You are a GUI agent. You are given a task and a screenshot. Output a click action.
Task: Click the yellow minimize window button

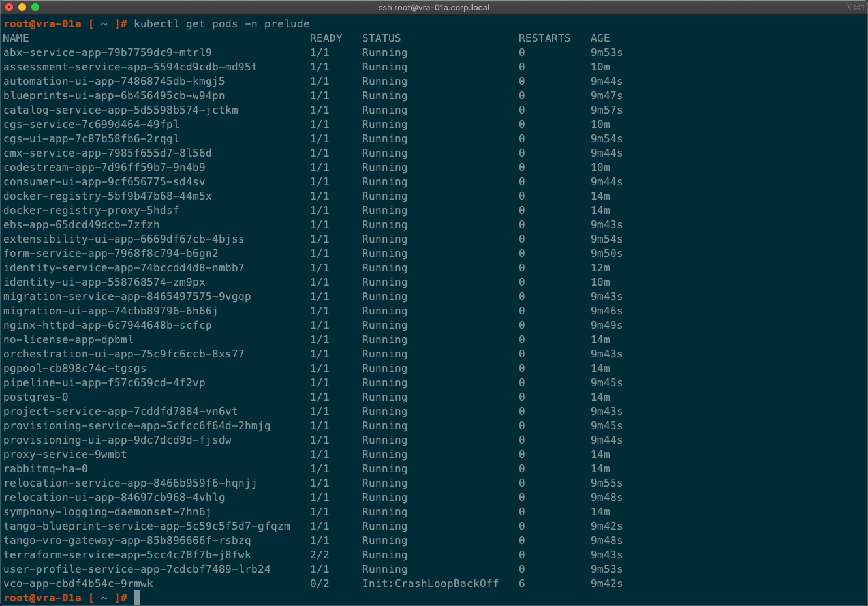point(22,7)
